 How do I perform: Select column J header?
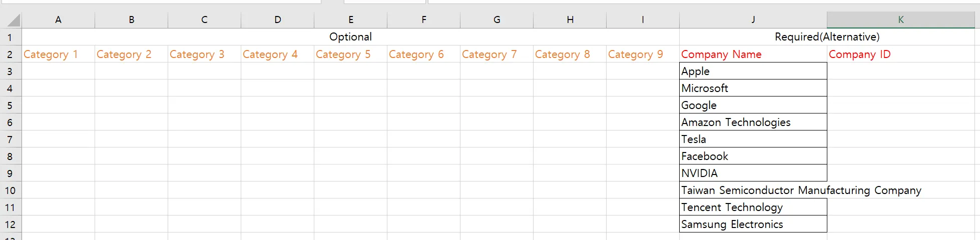[x=753, y=19]
